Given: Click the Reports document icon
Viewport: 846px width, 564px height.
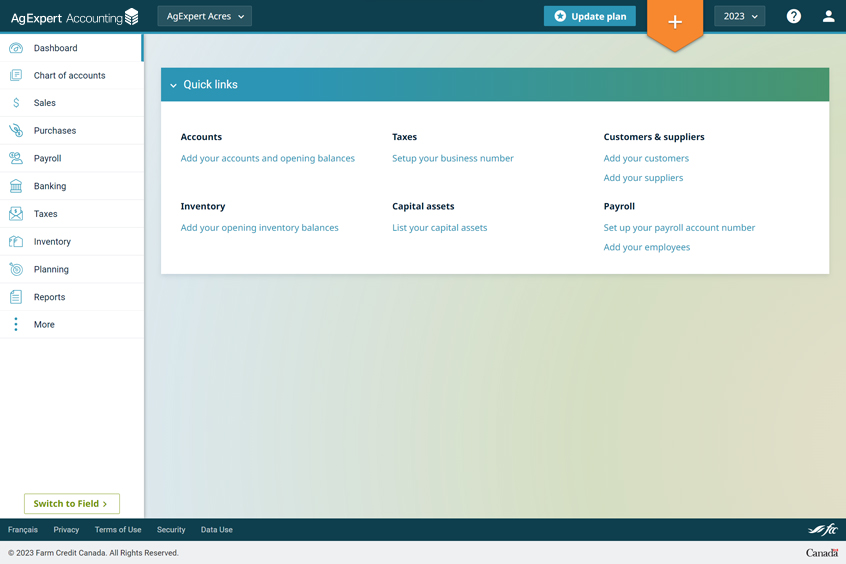Looking at the screenshot, I should click(16, 297).
